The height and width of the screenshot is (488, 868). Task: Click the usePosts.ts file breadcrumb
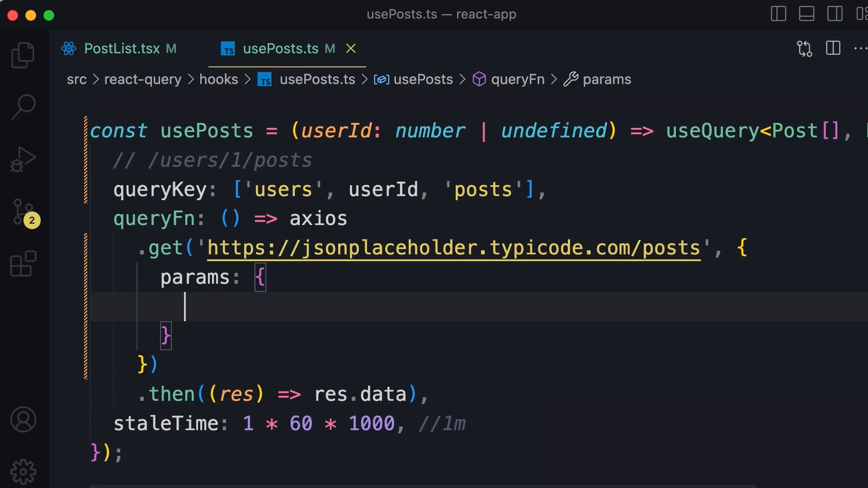[x=317, y=80]
